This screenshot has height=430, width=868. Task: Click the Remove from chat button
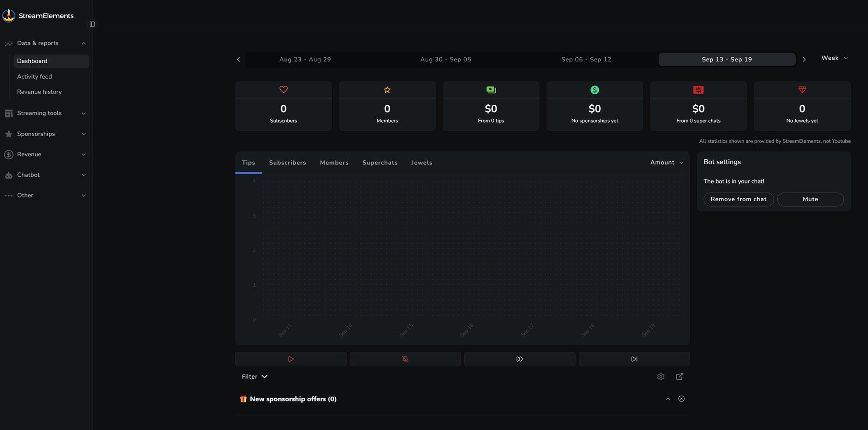(x=738, y=199)
